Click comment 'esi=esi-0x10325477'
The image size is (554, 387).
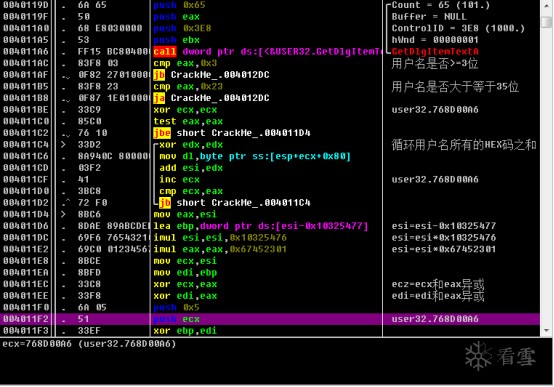pos(443,226)
